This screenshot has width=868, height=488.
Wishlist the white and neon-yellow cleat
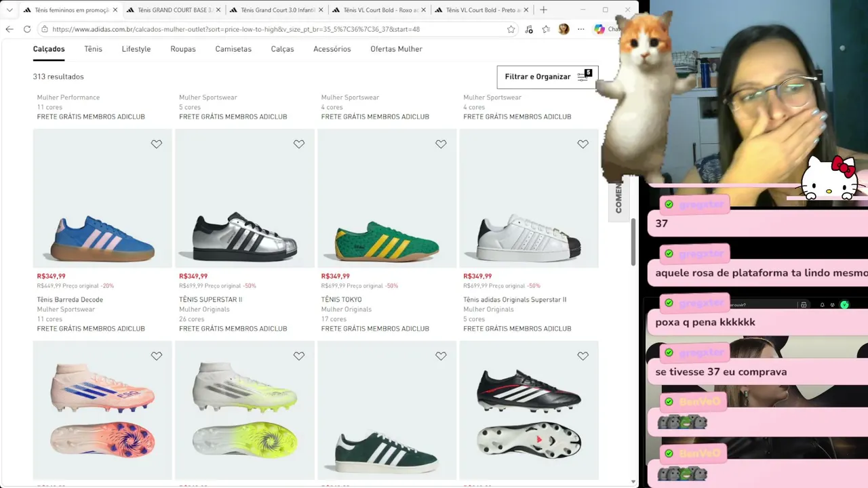pyautogui.click(x=299, y=356)
